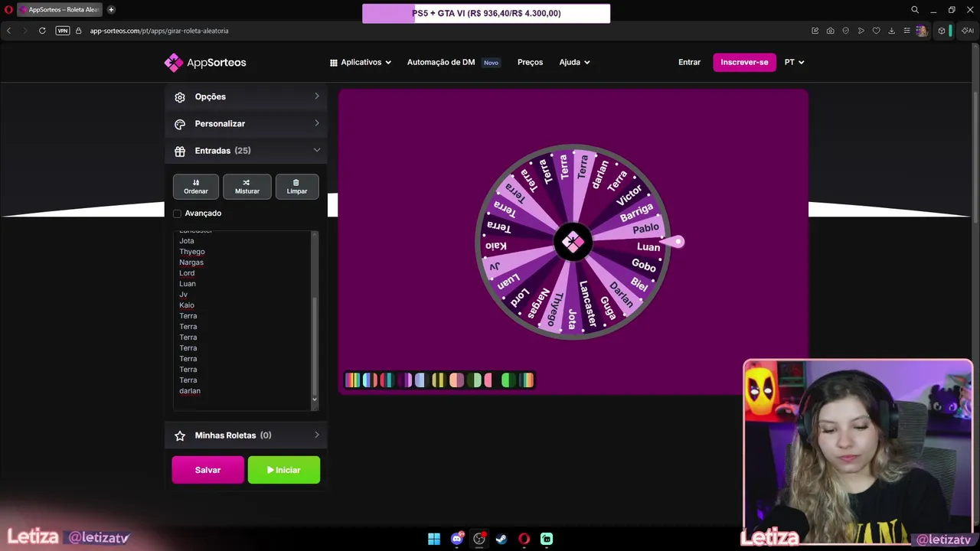Expand Minhas Roletas section chevron
Viewport: 980px width, 551px height.
point(317,435)
